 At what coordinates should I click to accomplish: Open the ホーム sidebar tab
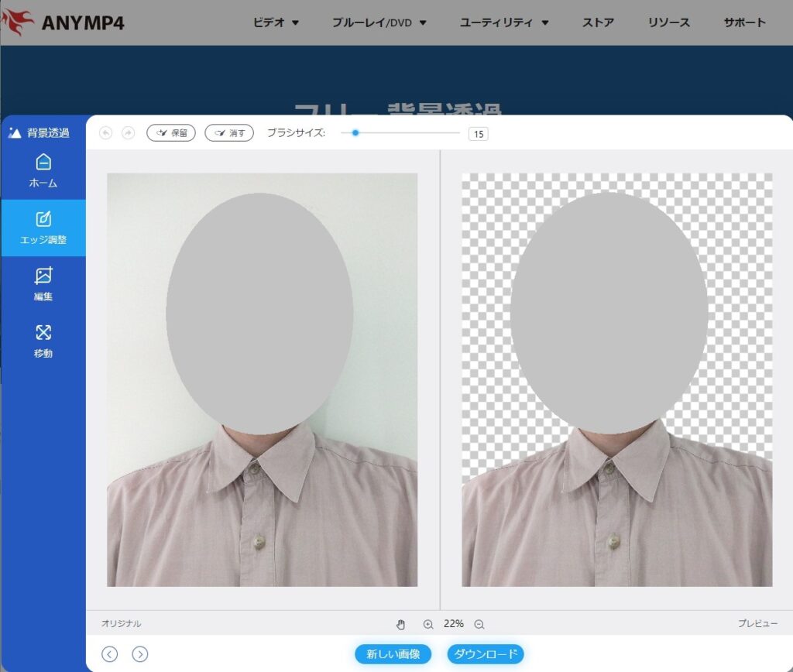(43, 171)
